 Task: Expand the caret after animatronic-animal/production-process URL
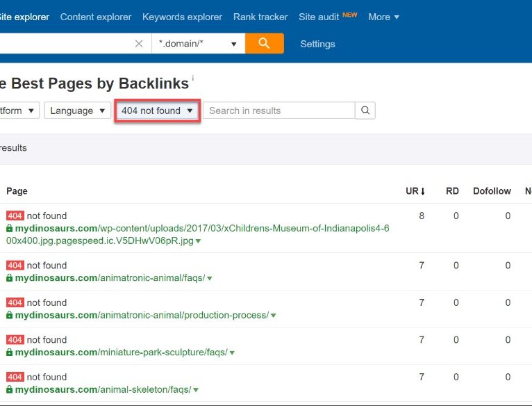tap(273, 316)
